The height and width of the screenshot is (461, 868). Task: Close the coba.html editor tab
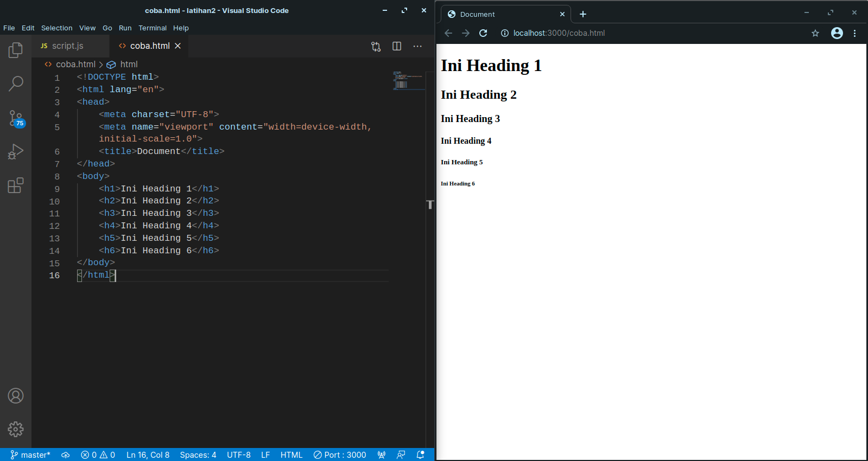pos(178,46)
